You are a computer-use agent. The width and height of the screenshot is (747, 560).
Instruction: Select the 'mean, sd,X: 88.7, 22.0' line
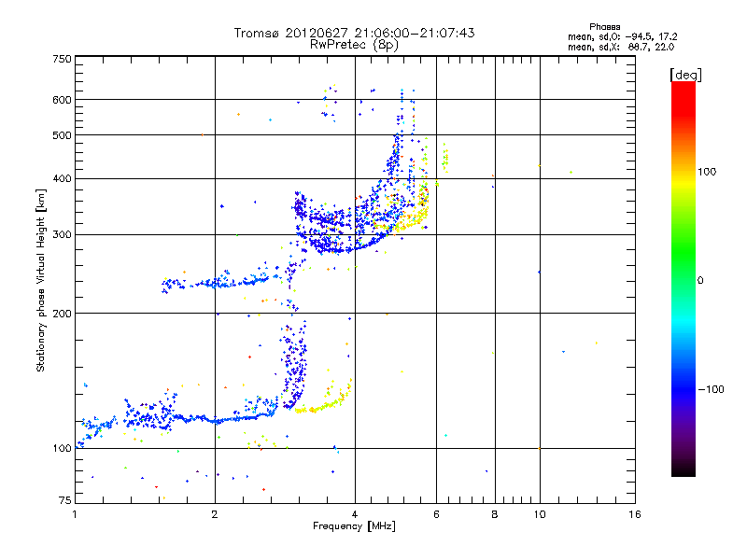pyautogui.click(x=621, y=47)
